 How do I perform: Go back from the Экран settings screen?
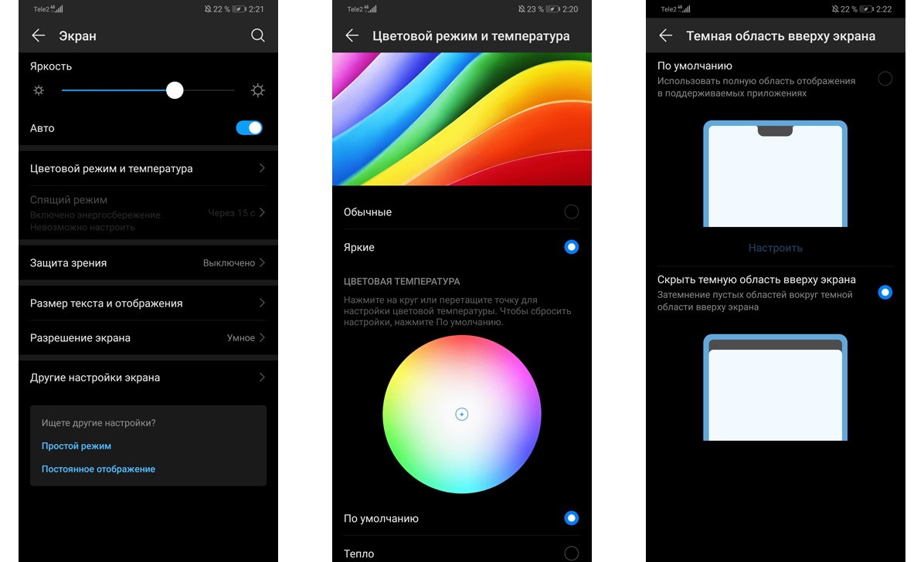39,36
